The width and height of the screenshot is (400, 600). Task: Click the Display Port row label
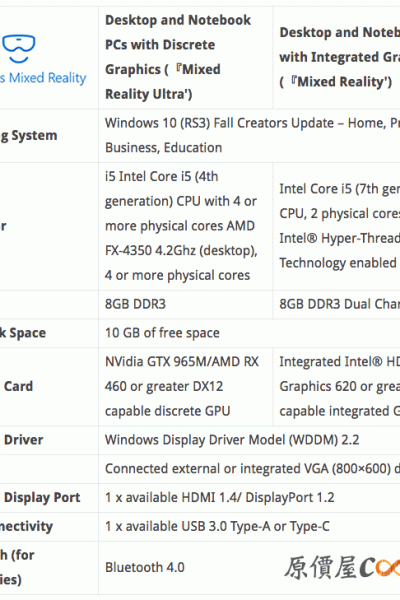[42, 497]
